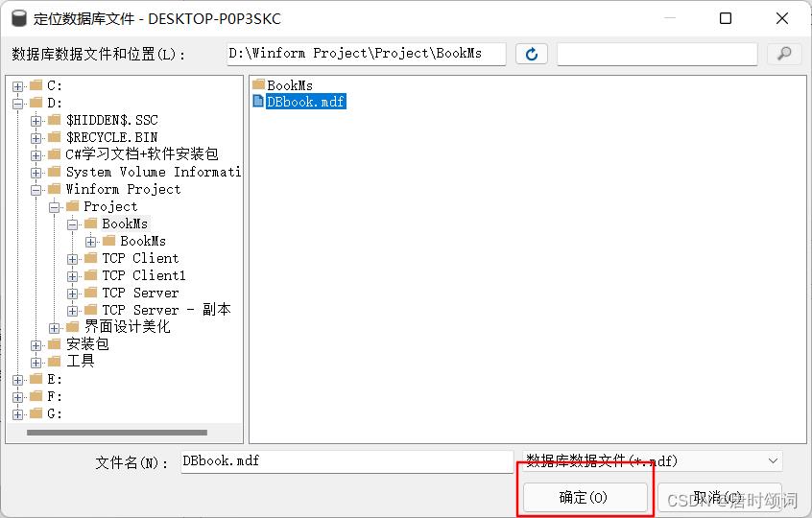Viewport: 812px width, 518px height.
Task: Click the search text box
Action: pyautogui.click(x=657, y=54)
